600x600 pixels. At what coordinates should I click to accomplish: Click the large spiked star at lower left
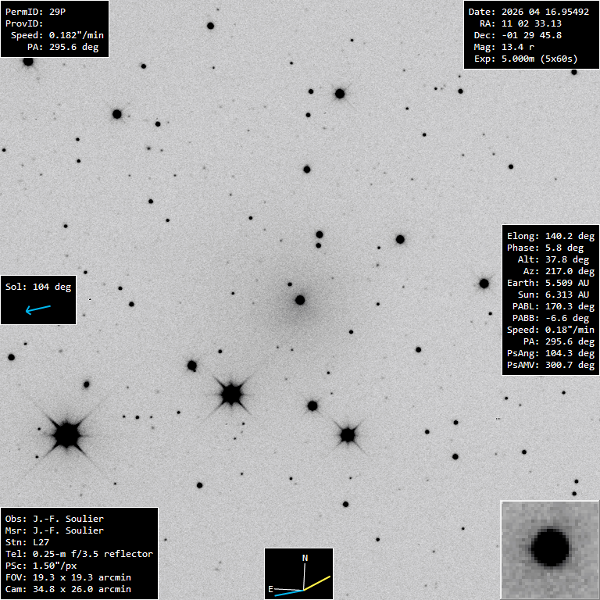tap(67, 434)
